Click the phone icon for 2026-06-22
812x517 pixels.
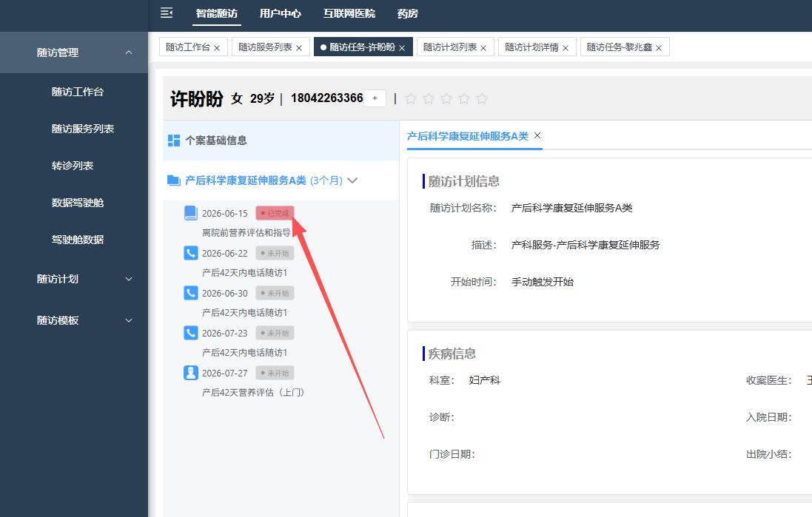pyautogui.click(x=190, y=252)
